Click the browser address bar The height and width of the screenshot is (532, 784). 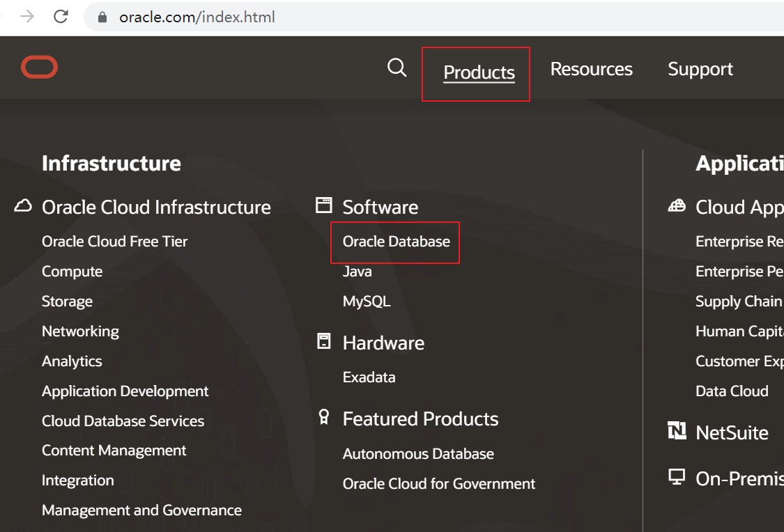coord(209,19)
